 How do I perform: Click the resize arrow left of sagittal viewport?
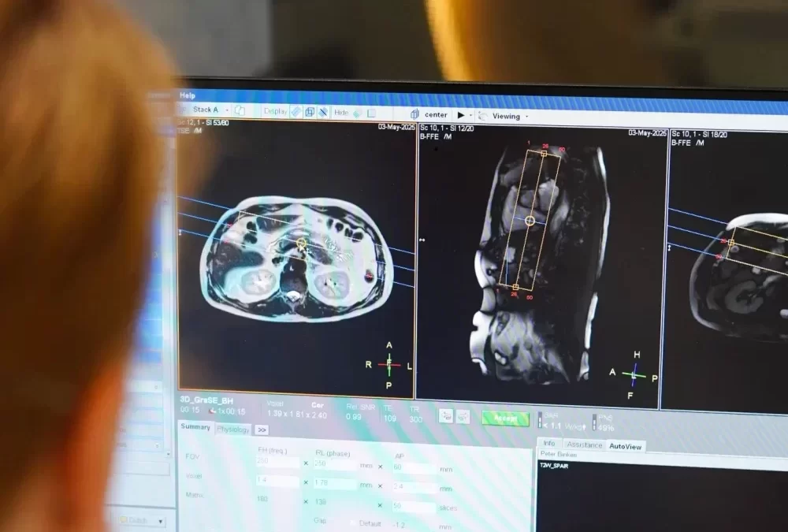[x=422, y=240]
